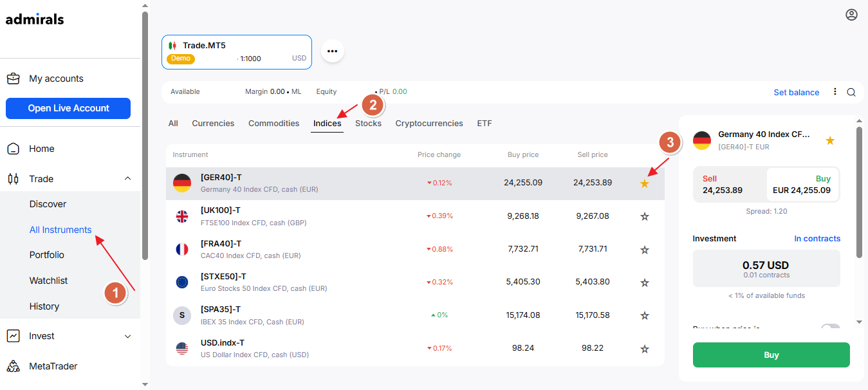
Task: Click the sidebar scroll up arrow
Action: tap(145, 5)
